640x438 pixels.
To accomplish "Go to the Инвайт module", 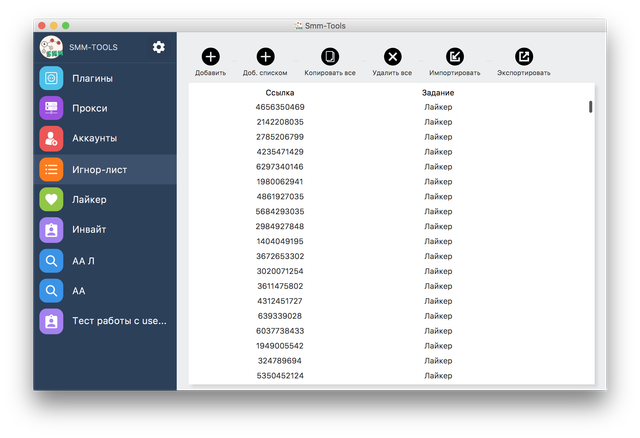I will pos(105,229).
